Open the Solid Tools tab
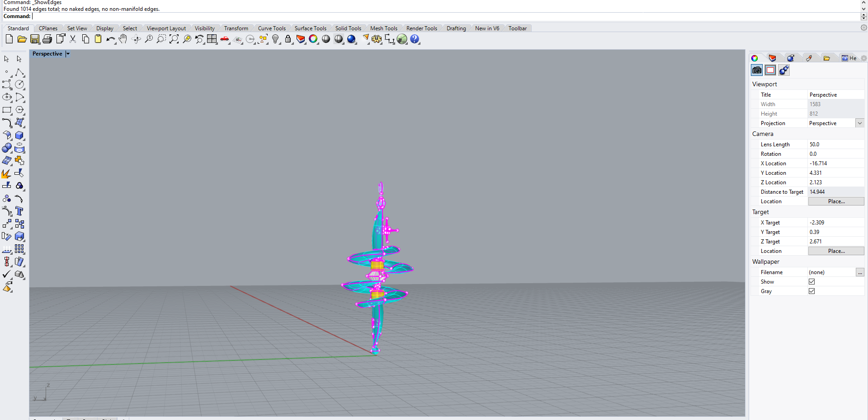This screenshot has width=868, height=420. click(x=349, y=28)
